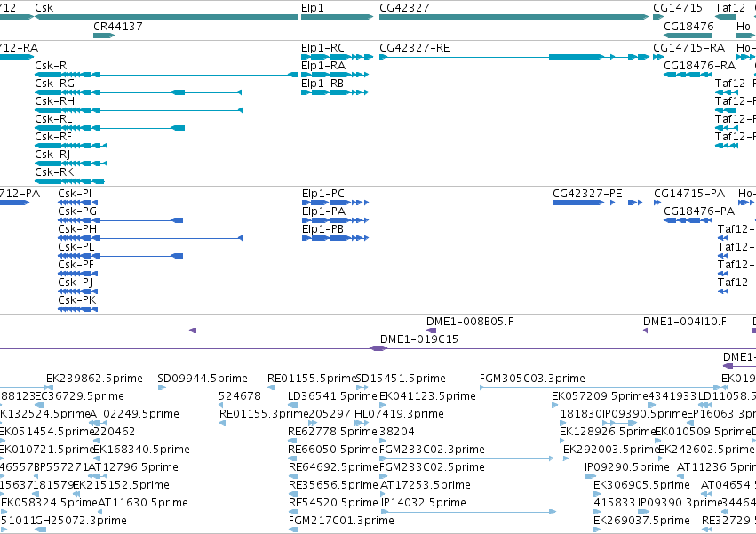Click the EK269037.5prime EST label
The height and width of the screenshot is (534, 756).
(641, 521)
